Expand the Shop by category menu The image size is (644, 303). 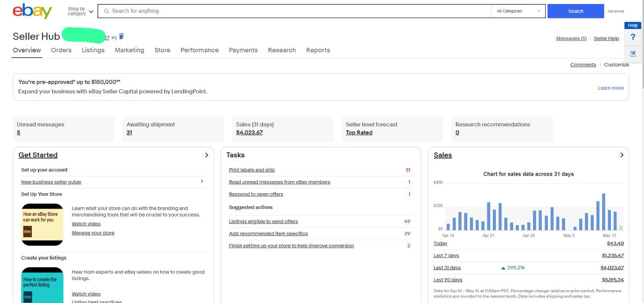80,11
